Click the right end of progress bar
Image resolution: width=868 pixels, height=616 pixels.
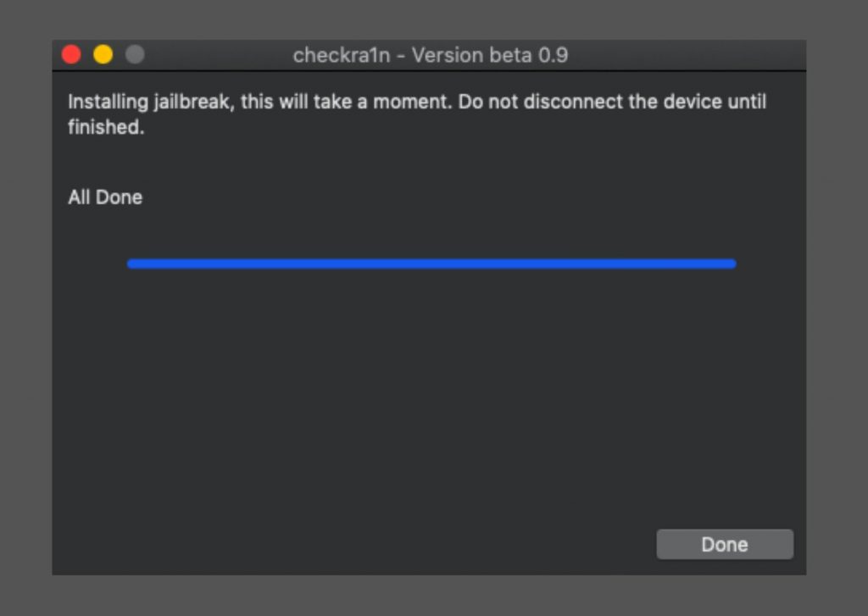tap(731, 264)
